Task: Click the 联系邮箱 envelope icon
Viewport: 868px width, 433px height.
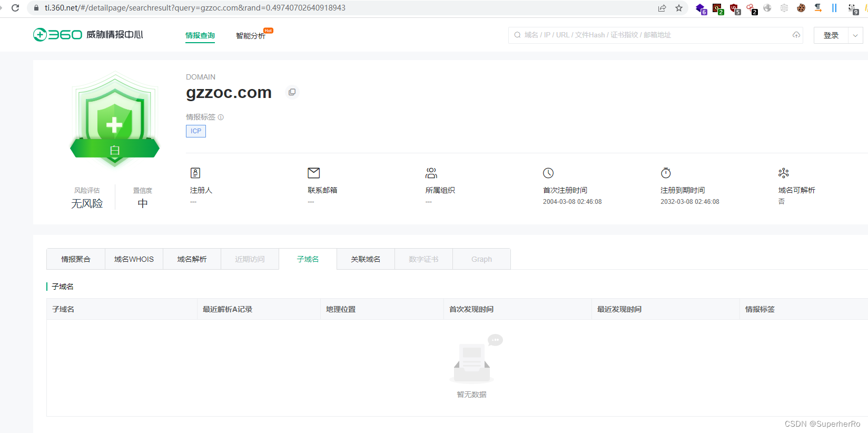Action: click(314, 173)
